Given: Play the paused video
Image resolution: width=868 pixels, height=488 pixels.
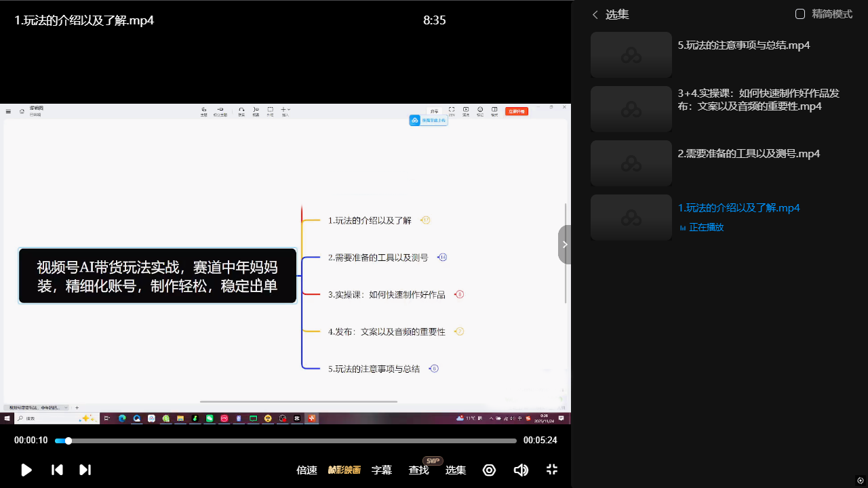Looking at the screenshot, I should click(26, 470).
